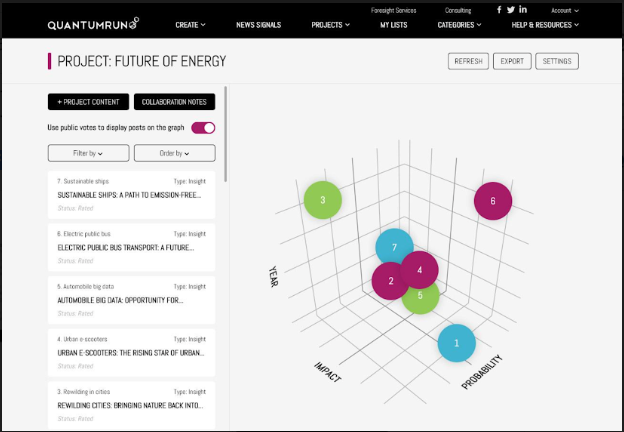Open My Lists page
This screenshot has height=432, width=624.
point(394,25)
